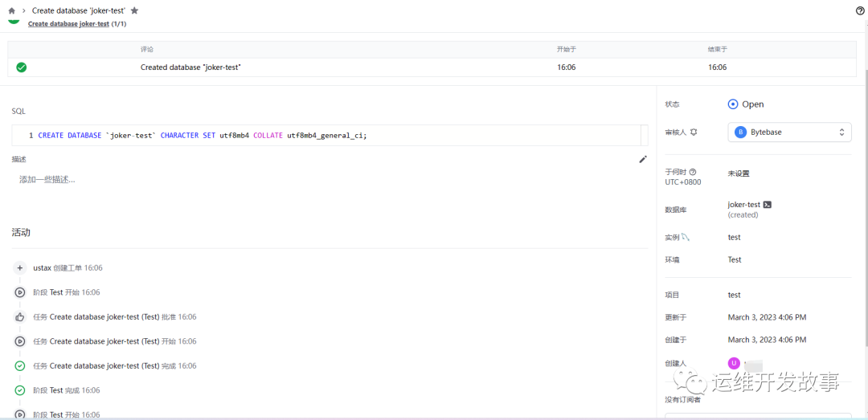The height and width of the screenshot is (420, 868).
Task: Click the 没有订阅者 label
Action: click(x=682, y=400)
